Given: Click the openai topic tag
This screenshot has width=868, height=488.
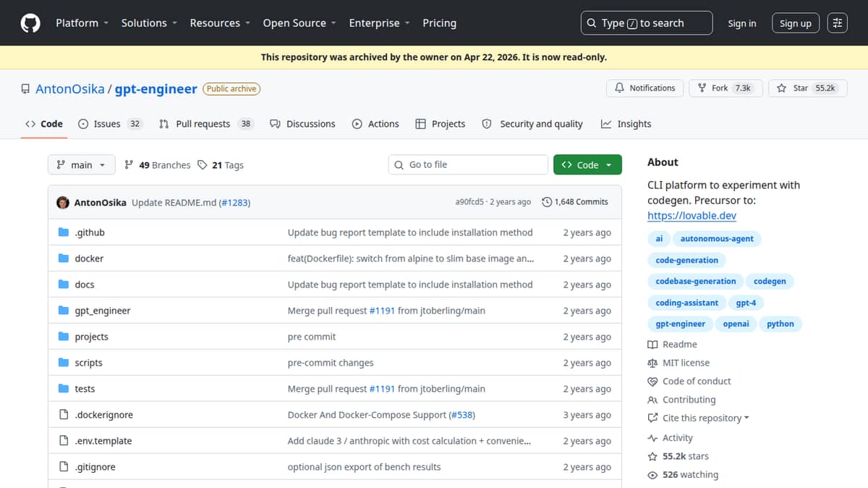Looking at the screenshot, I should click(x=736, y=324).
